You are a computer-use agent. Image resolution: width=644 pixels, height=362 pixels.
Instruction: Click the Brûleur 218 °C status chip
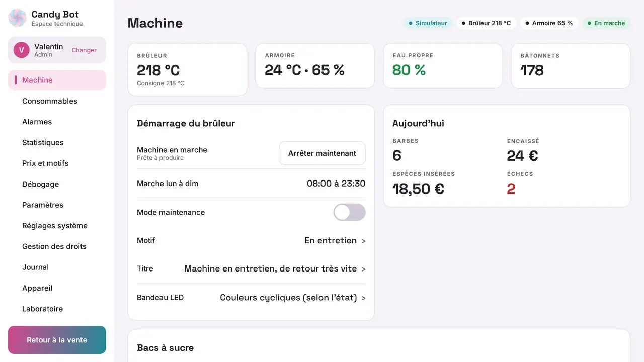[x=486, y=23]
